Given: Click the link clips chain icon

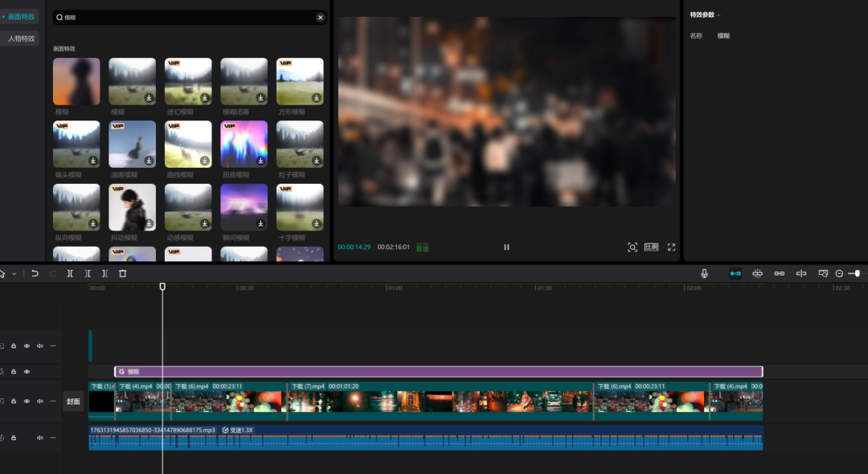Looking at the screenshot, I should tap(779, 274).
